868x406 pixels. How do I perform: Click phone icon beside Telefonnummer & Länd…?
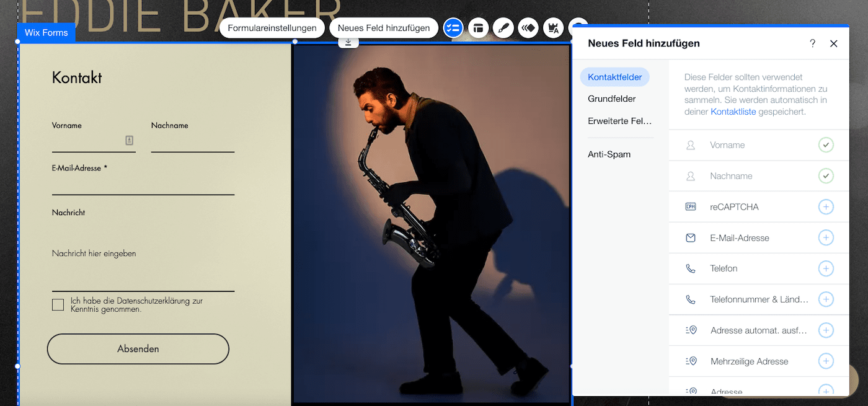pyautogui.click(x=691, y=299)
